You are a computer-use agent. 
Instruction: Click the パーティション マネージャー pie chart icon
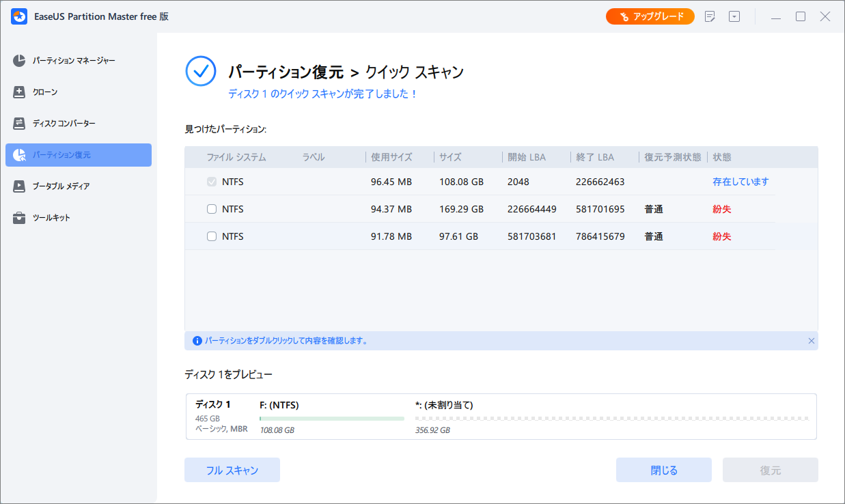coord(20,61)
